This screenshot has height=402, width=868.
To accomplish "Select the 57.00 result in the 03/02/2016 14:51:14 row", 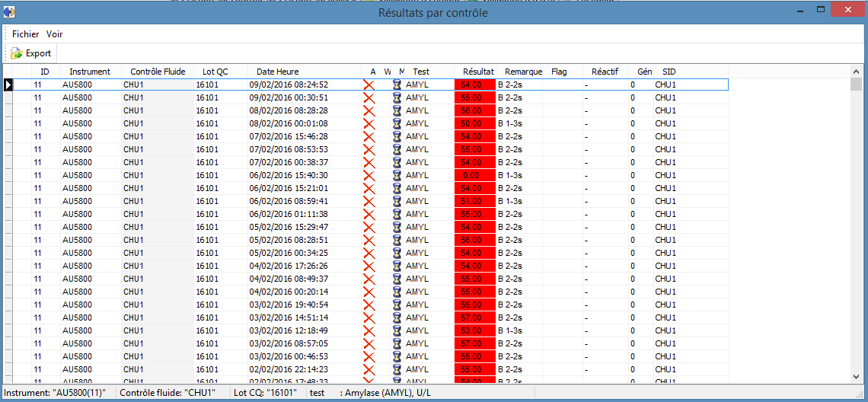I will pos(475,317).
